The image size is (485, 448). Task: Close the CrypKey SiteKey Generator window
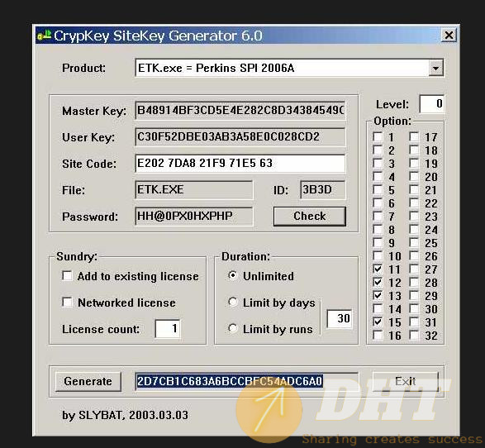click(x=449, y=35)
